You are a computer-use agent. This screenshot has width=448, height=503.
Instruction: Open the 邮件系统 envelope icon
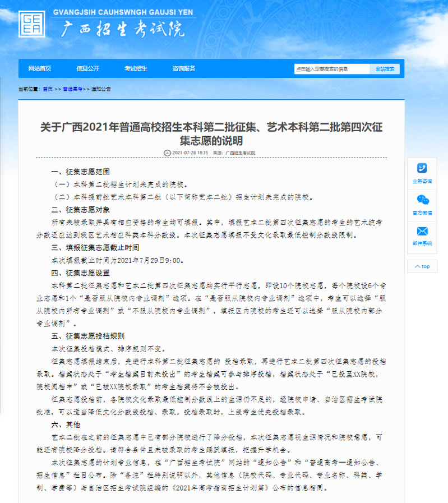(x=422, y=231)
